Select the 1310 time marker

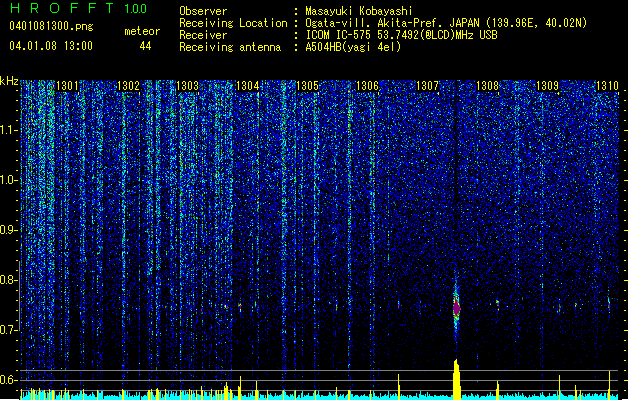coord(607,86)
